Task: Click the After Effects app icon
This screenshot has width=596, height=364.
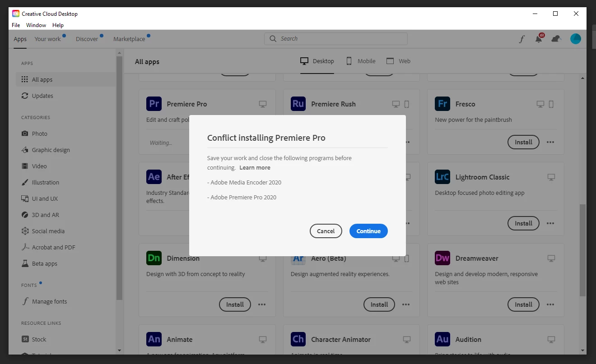Action: tap(154, 177)
